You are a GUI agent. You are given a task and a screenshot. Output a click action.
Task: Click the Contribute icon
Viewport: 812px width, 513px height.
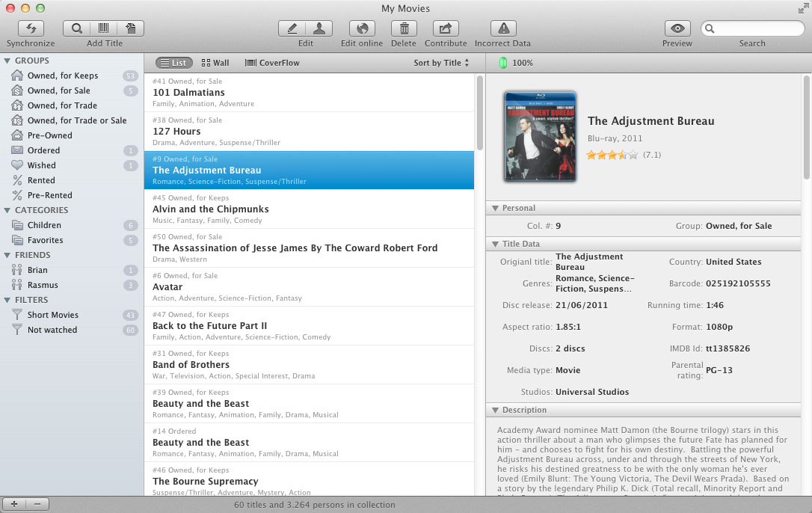(446, 28)
